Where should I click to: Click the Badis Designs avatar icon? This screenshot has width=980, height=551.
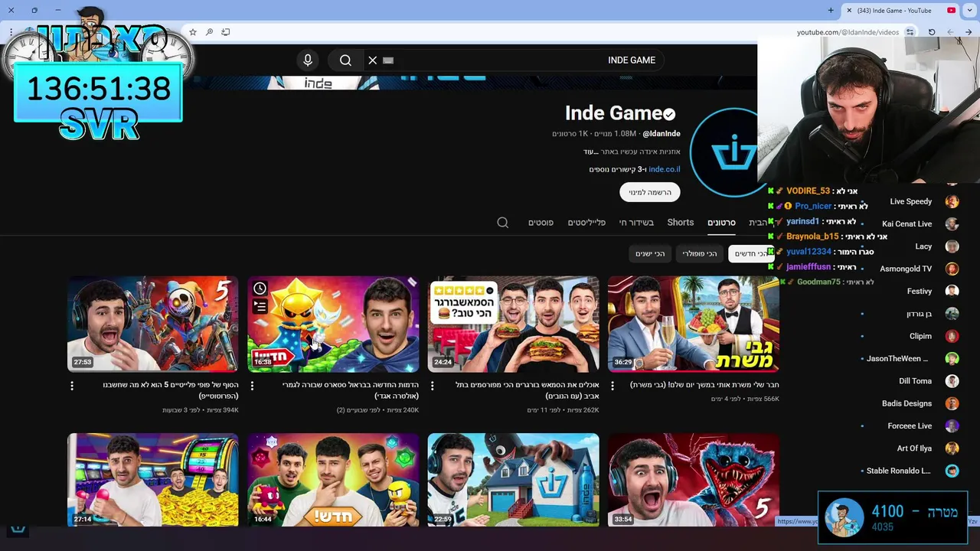[952, 403]
